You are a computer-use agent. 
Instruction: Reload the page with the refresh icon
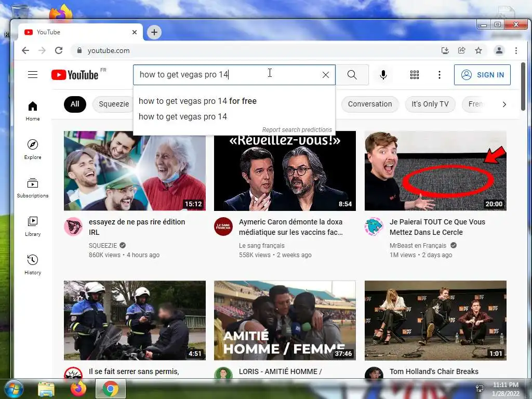click(x=59, y=50)
